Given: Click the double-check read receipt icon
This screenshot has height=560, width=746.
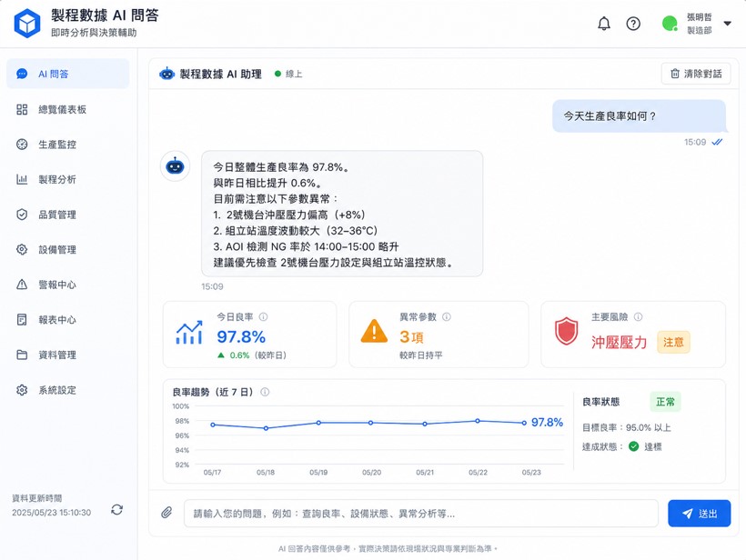Looking at the screenshot, I should 717,142.
